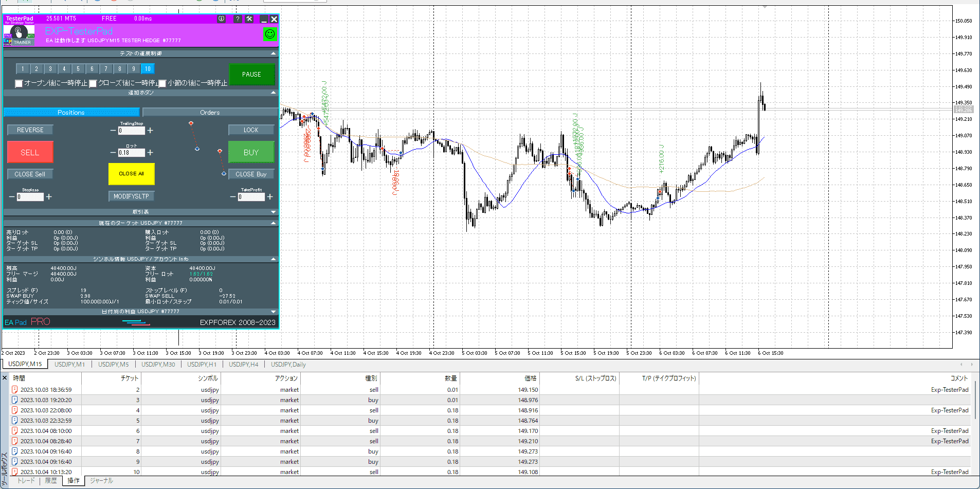Viewport: 980px width, 489px height.
Task: Open the question mark help icon
Action: 237,19
